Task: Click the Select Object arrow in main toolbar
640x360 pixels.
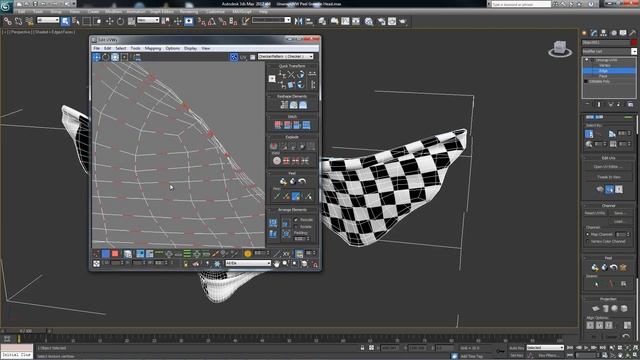Action: pos(65,21)
